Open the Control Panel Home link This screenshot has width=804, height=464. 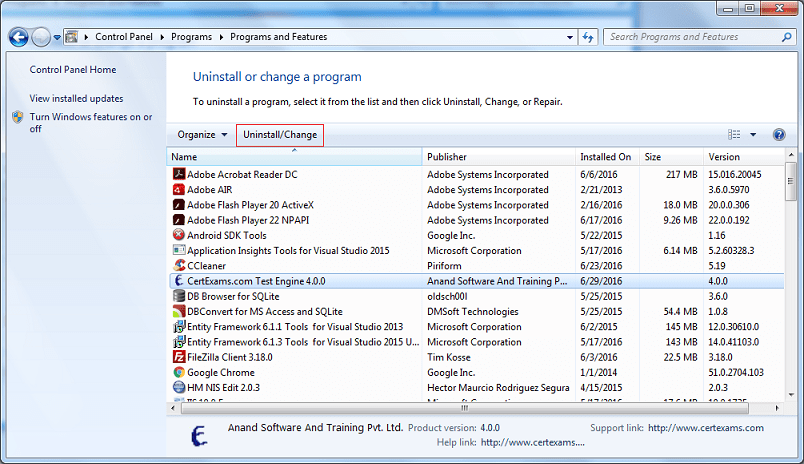(x=73, y=70)
